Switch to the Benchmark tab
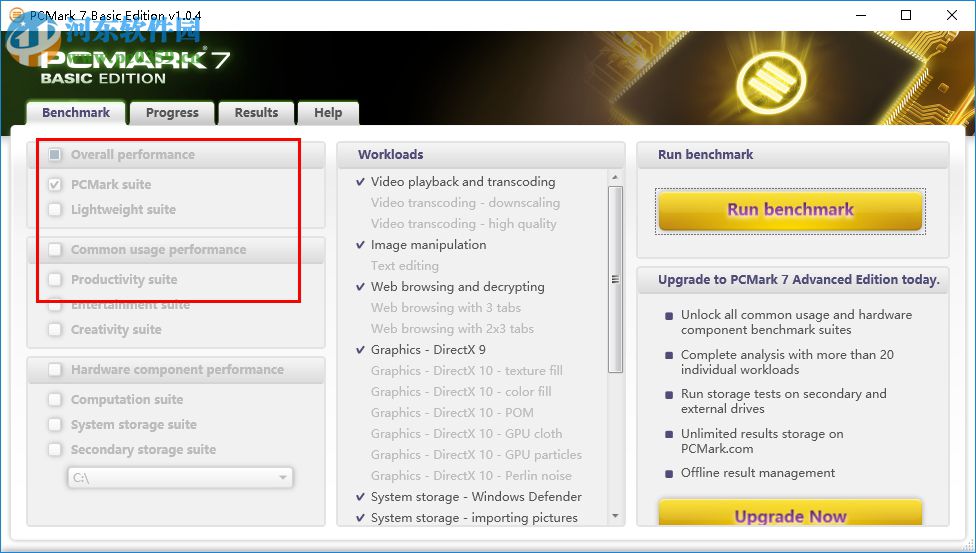The image size is (976, 553). (76, 113)
